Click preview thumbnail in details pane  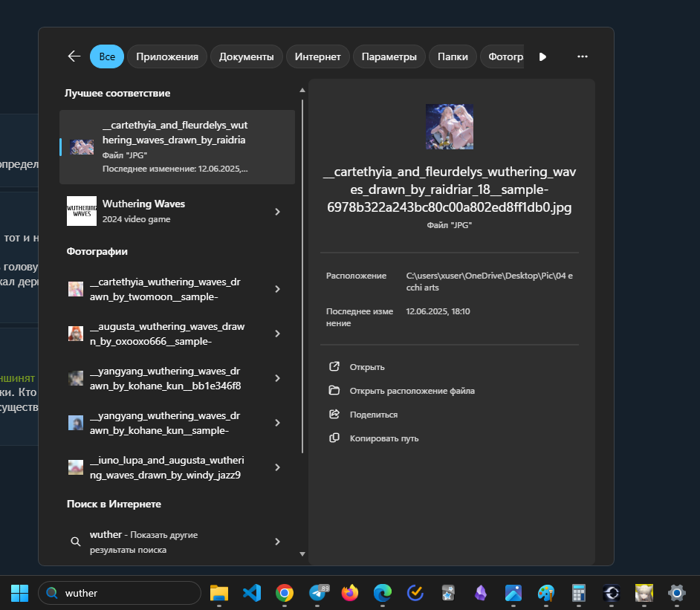[449, 127]
